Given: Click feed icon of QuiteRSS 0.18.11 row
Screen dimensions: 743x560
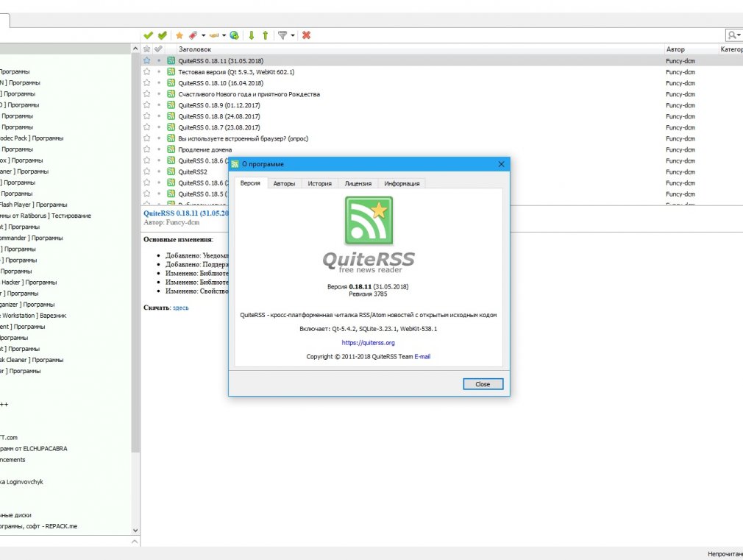Looking at the screenshot, I should [171, 60].
